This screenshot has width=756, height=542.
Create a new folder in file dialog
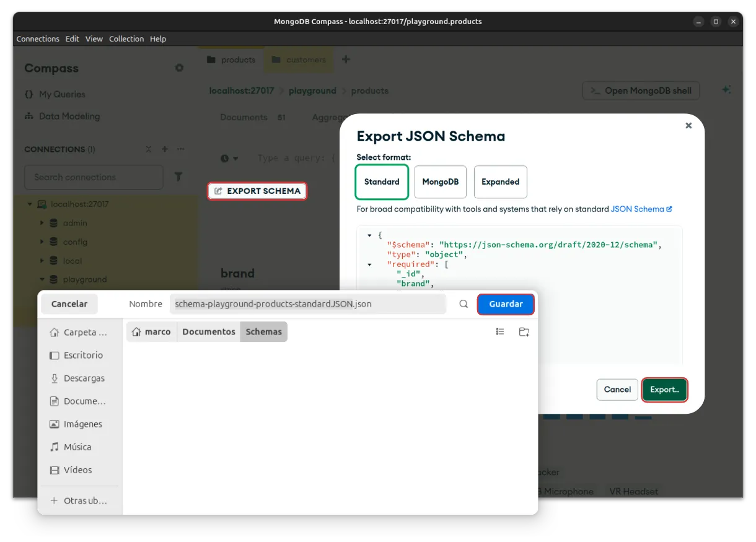point(524,332)
